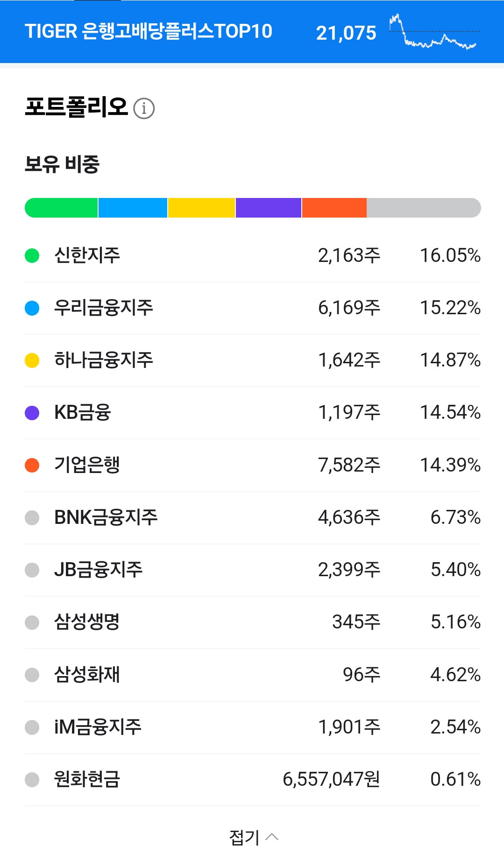Viewport: 504px width, 868px height.
Task: Click the TIGER 은행고배당플러스TOP10 title
Action: [149, 31]
